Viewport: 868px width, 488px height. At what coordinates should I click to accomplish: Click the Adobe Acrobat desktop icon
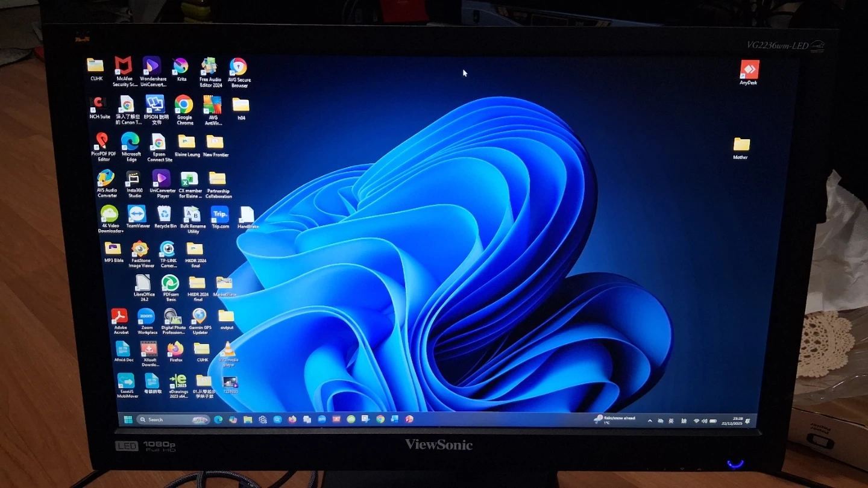coord(119,317)
